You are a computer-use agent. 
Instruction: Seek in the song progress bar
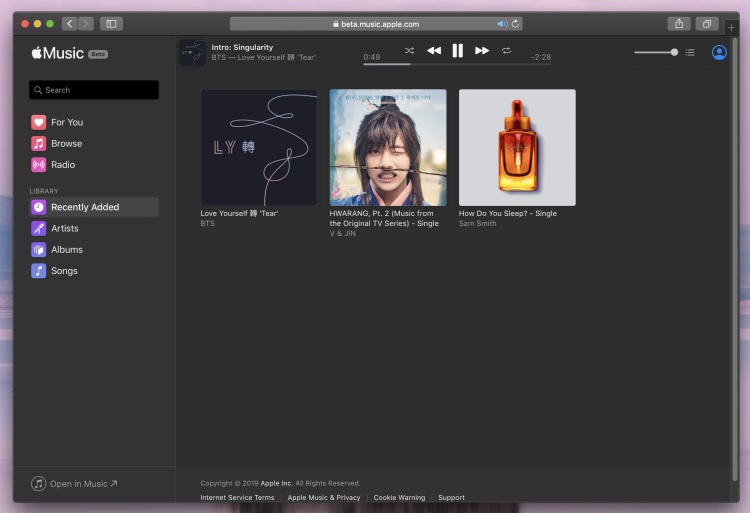(457, 64)
